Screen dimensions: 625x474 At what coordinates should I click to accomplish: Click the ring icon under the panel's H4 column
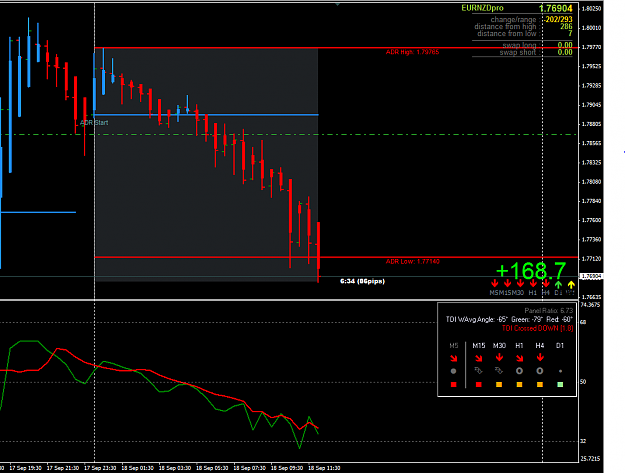click(539, 371)
